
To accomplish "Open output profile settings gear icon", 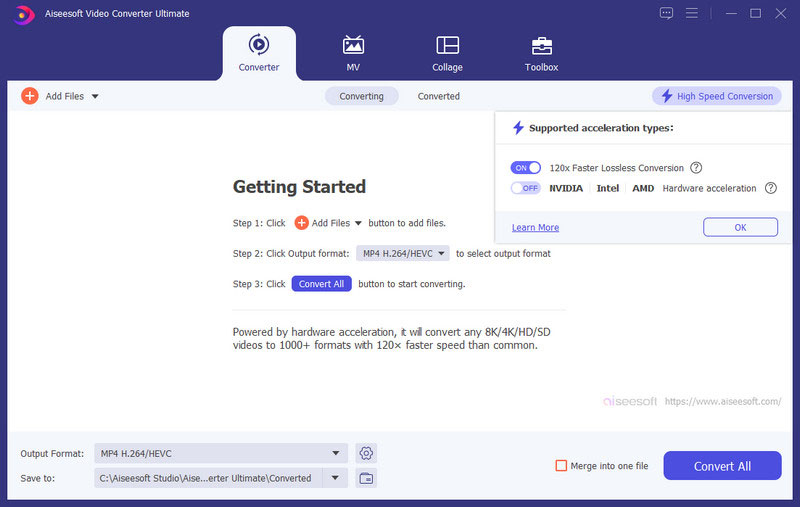I will click(x=366, y=453).
